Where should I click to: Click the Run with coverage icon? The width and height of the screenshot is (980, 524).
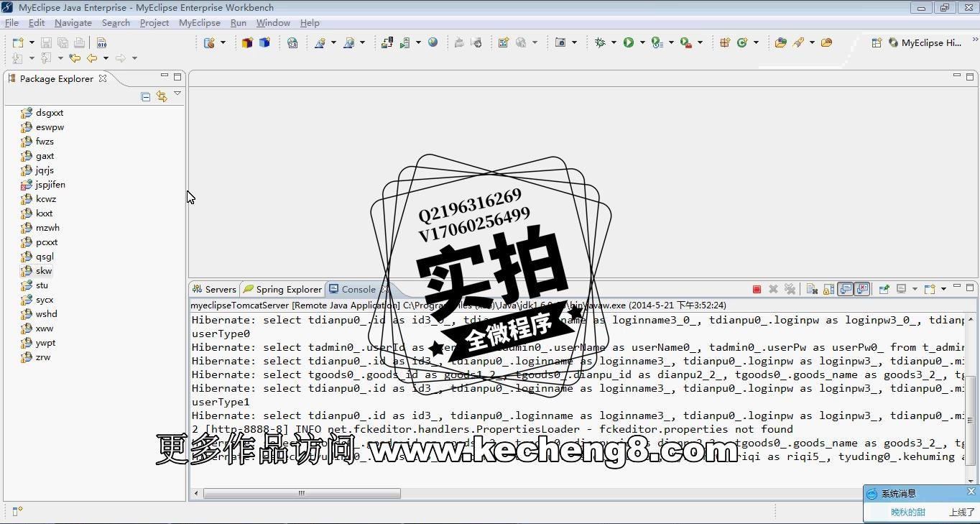click(657, 42)
